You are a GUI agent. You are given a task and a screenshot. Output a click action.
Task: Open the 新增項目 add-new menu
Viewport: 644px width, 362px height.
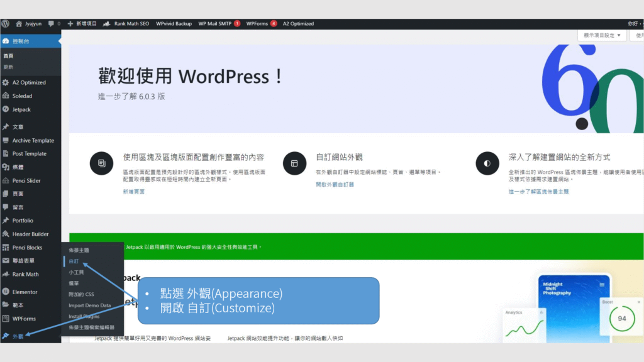click(x=82, y=23)
